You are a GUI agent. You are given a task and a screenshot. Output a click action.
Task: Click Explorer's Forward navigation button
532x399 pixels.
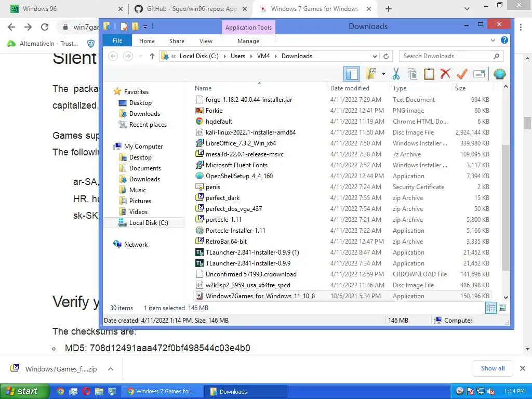pos(128,56)
